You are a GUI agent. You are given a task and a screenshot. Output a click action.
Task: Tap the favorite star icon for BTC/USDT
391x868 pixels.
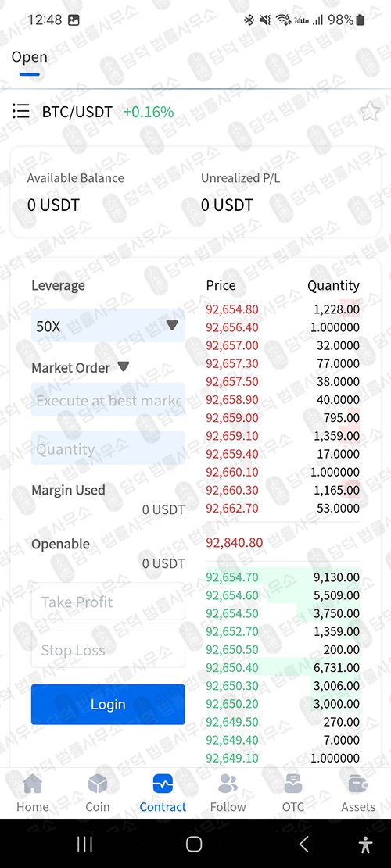point(369,112)
